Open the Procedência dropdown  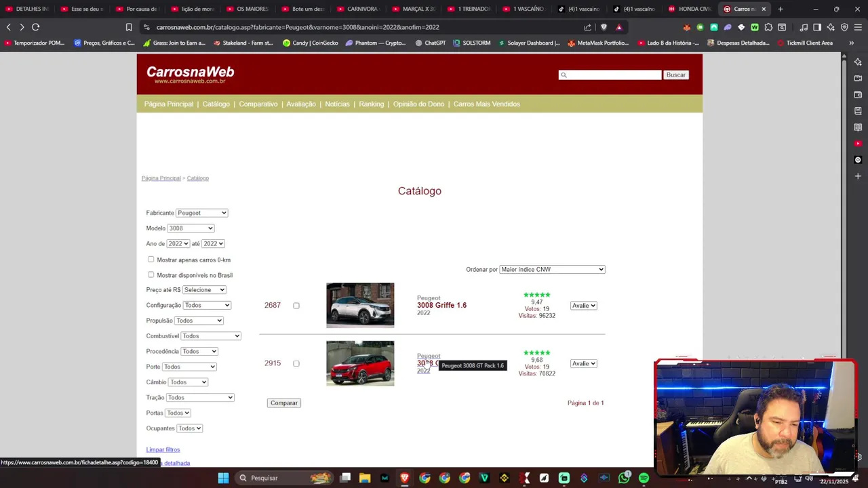(199, 351)
